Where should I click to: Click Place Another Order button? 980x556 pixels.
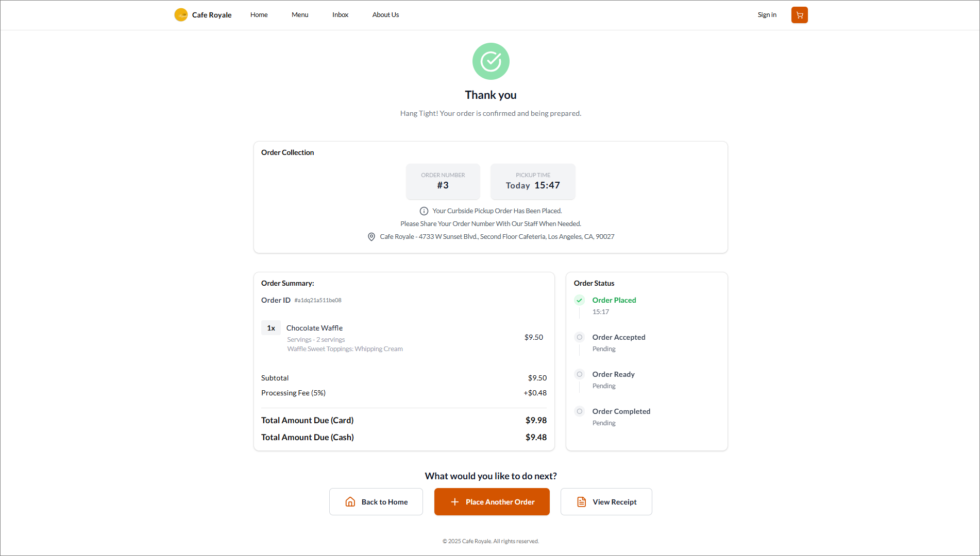click(x=492, y=502)
